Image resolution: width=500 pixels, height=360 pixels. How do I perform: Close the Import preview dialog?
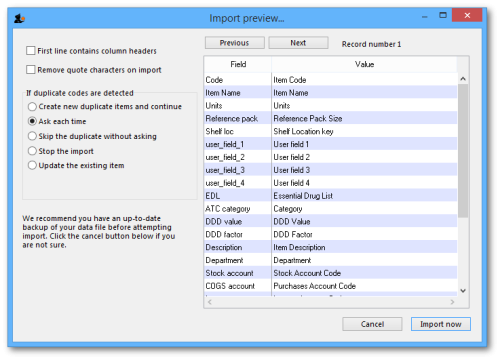click(x=467, y=15)
